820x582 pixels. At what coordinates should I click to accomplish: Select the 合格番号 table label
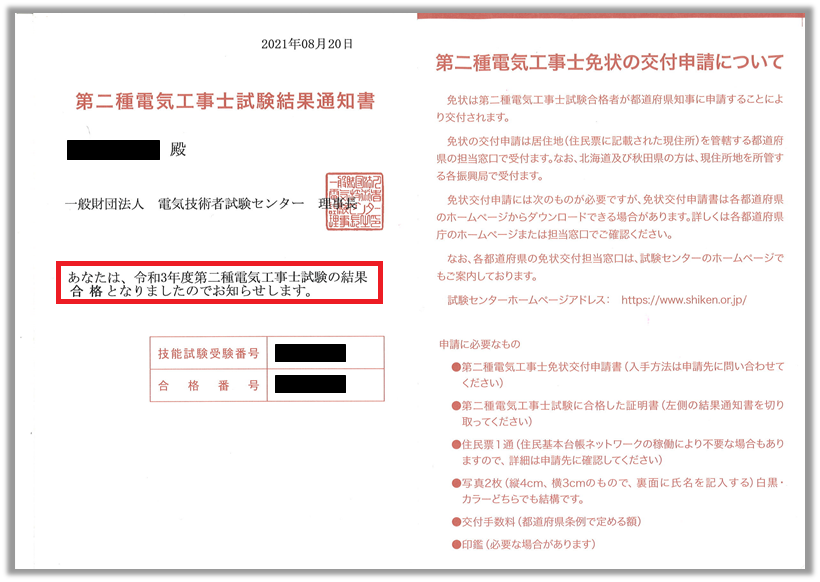coord(208,384)
